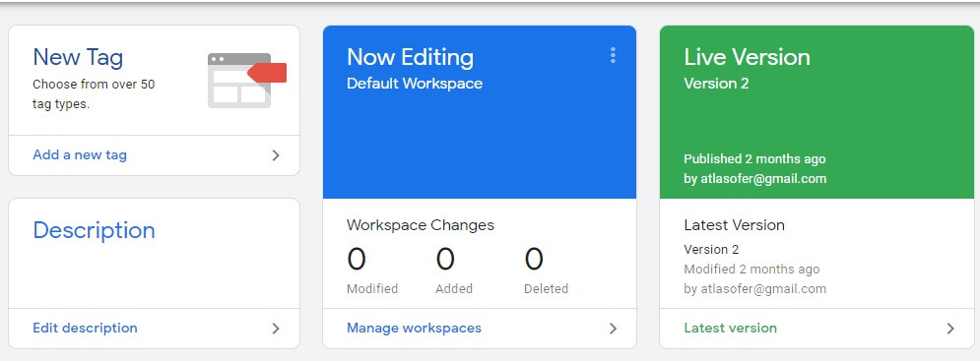
Task: Click the Latest Version heading text
Action: click(x=735, y=225)
